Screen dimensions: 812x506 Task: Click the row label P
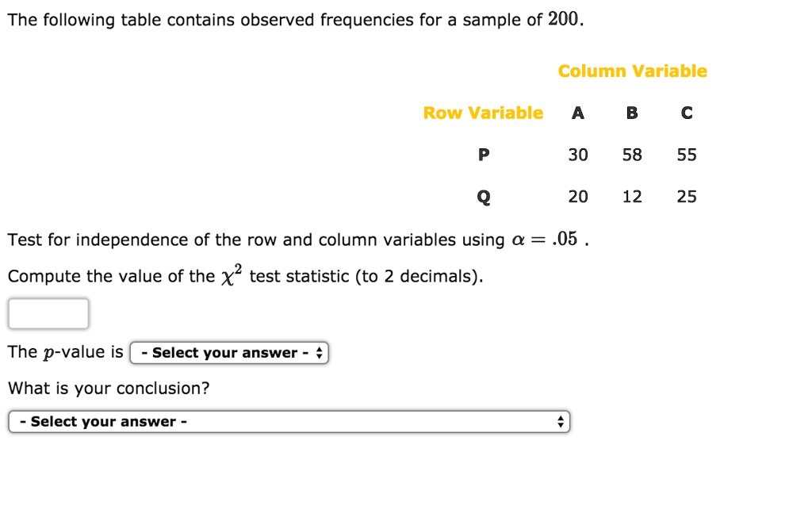pyautogui.click(x=483, y=155)
